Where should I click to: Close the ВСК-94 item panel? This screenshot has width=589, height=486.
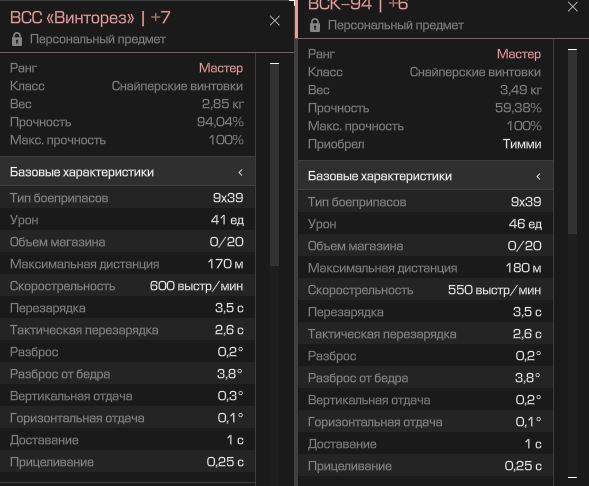[x=572, y=6]
